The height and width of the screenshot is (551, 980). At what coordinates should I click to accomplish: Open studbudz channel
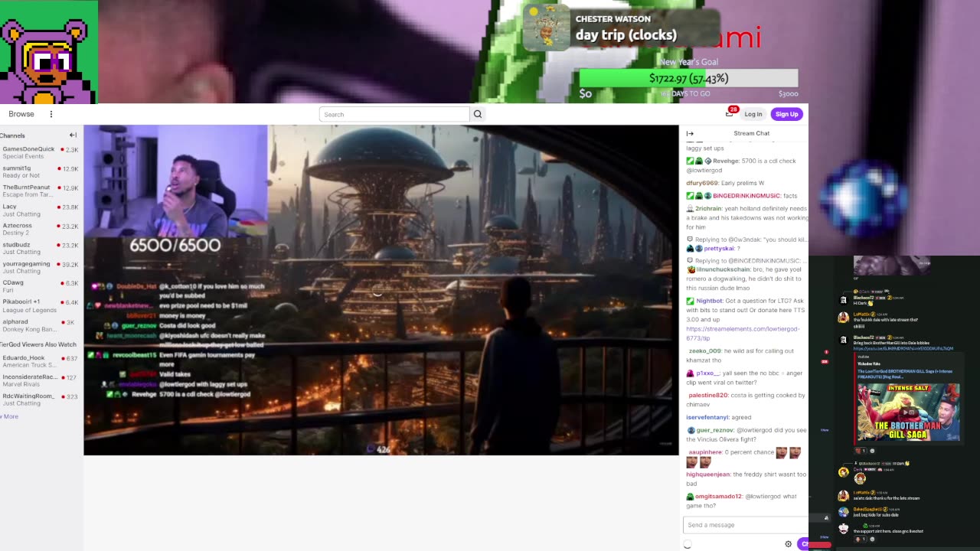40,248
